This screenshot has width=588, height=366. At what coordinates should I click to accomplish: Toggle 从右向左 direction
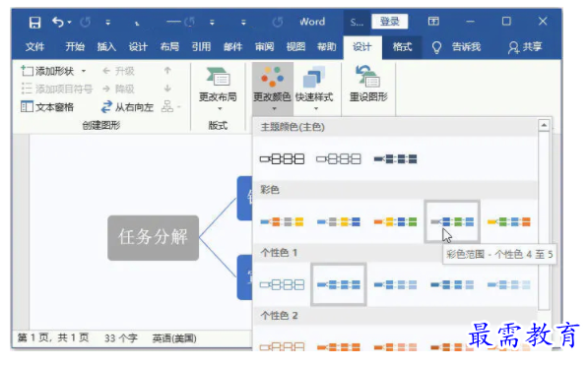tap(127, 107)
